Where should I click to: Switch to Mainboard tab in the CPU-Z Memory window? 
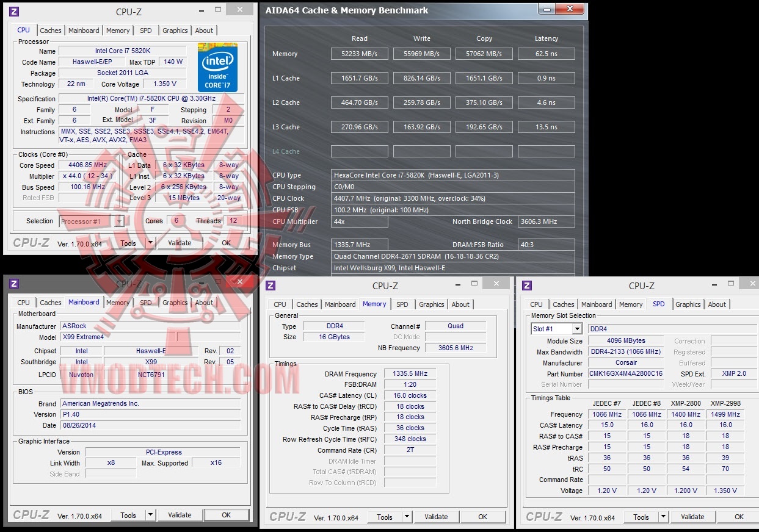coord(340,304)
